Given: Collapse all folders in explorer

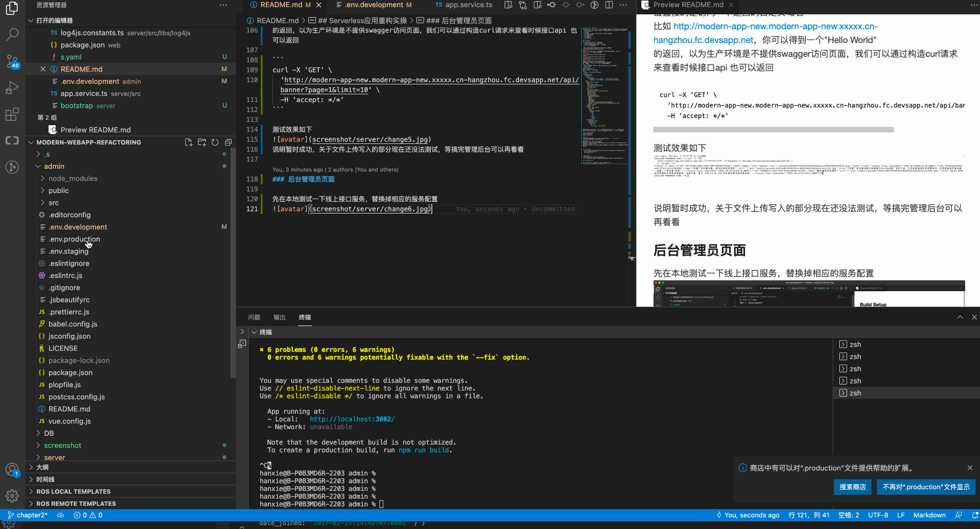Looking at the screenshot, I should point(228,142).
